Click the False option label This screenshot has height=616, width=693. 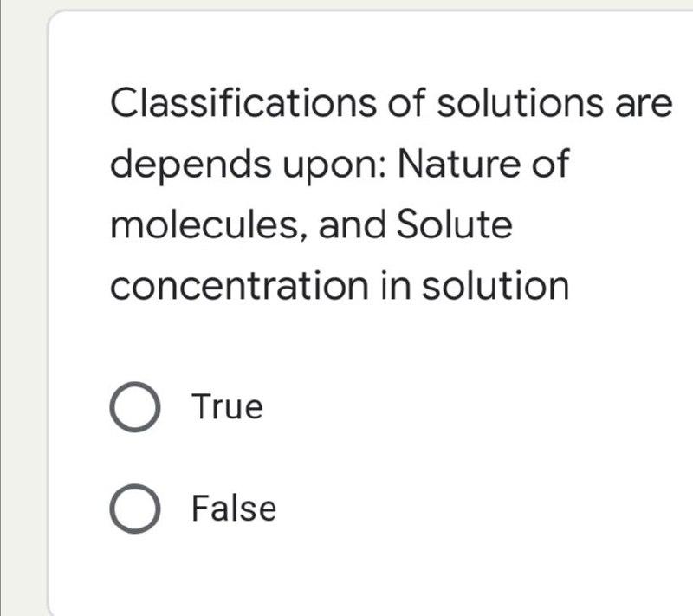click(x=232, y=507)
